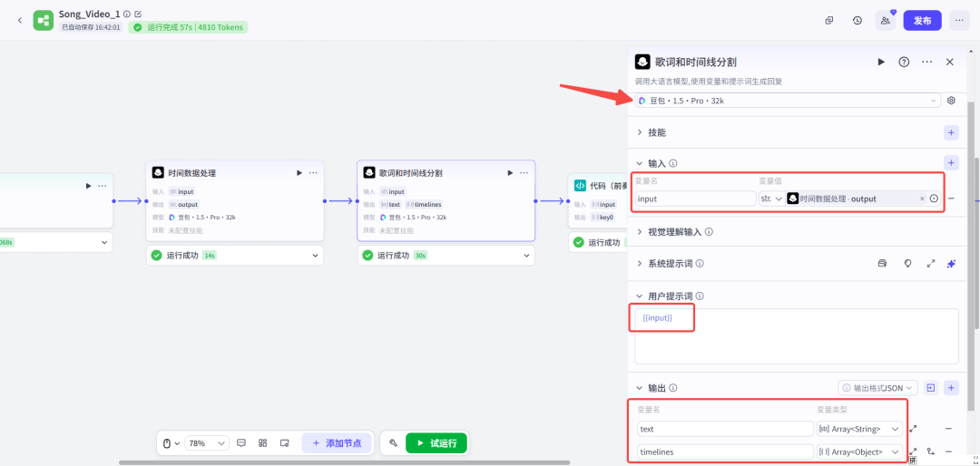Click the 发布 publish button
Image resolution: width=980 pixels, height=466 pixels.
922,20
